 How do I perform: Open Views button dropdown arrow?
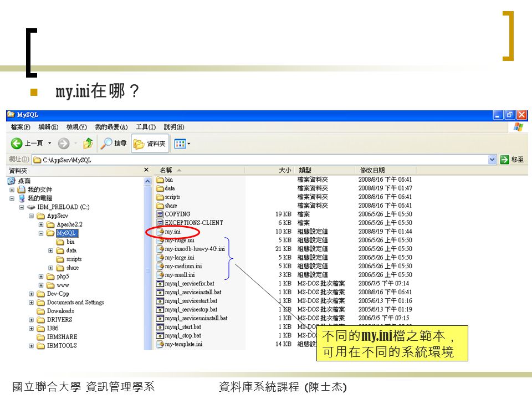[189, 144]
